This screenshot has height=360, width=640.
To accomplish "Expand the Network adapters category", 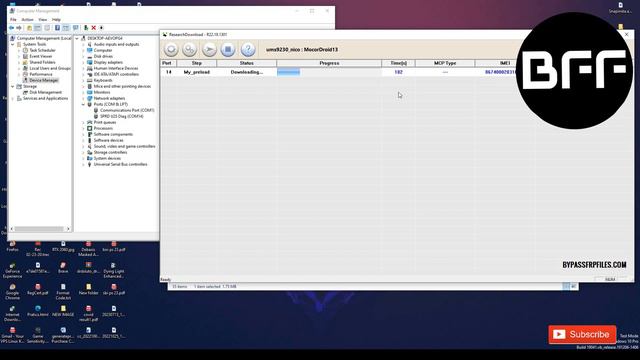I will coord(83,98).
